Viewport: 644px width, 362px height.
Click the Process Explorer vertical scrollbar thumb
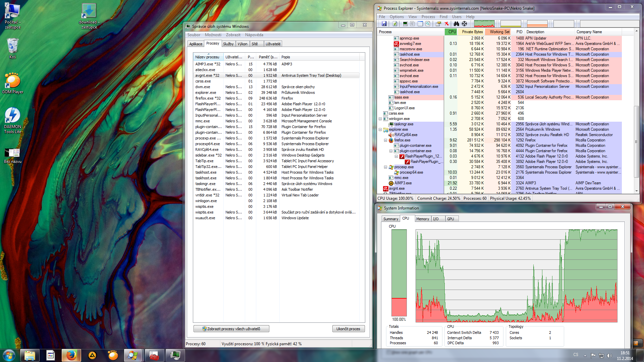tap(636, 141)
